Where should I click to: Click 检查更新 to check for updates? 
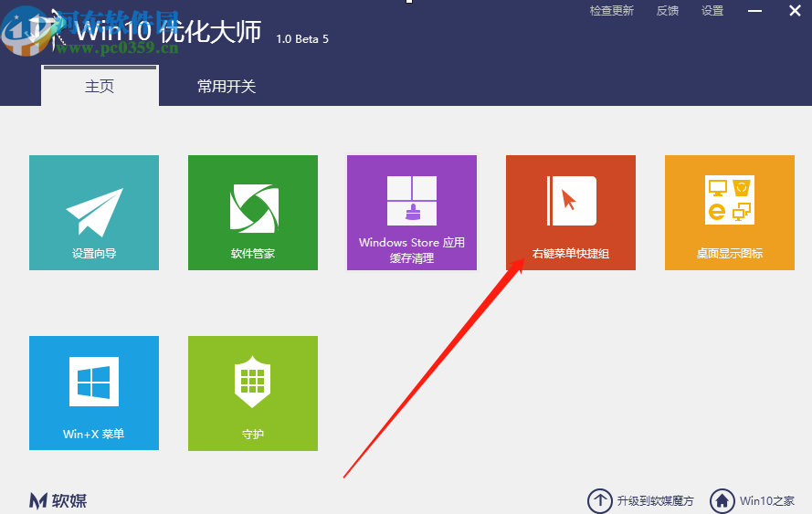pos(611,11)
